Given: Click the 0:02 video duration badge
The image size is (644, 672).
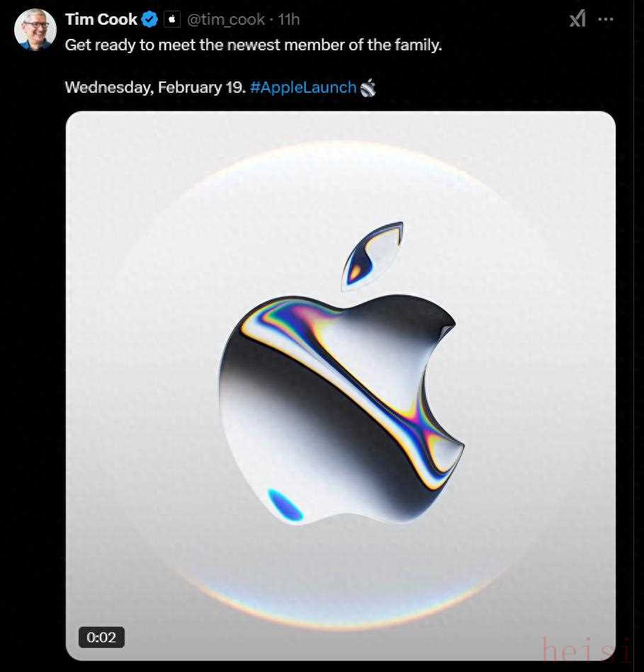Looking at the screenshot, I should coord(101,637).
